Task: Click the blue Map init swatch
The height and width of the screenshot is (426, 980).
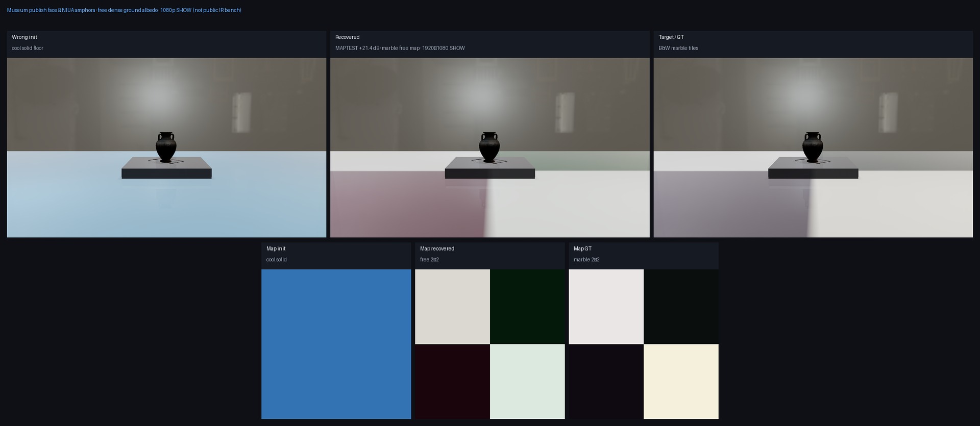Action: [x=336, y=344]
